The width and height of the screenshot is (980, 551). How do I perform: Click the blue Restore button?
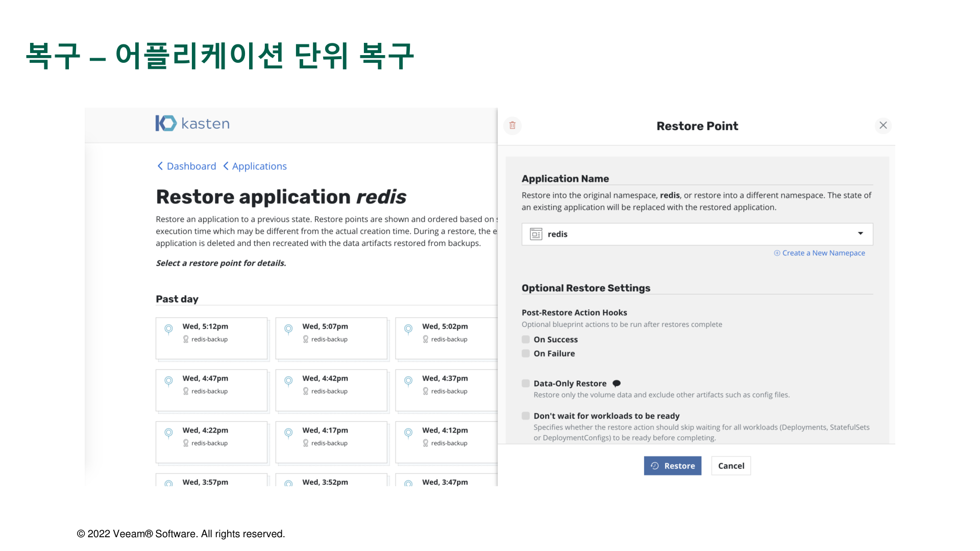(672, 466)
